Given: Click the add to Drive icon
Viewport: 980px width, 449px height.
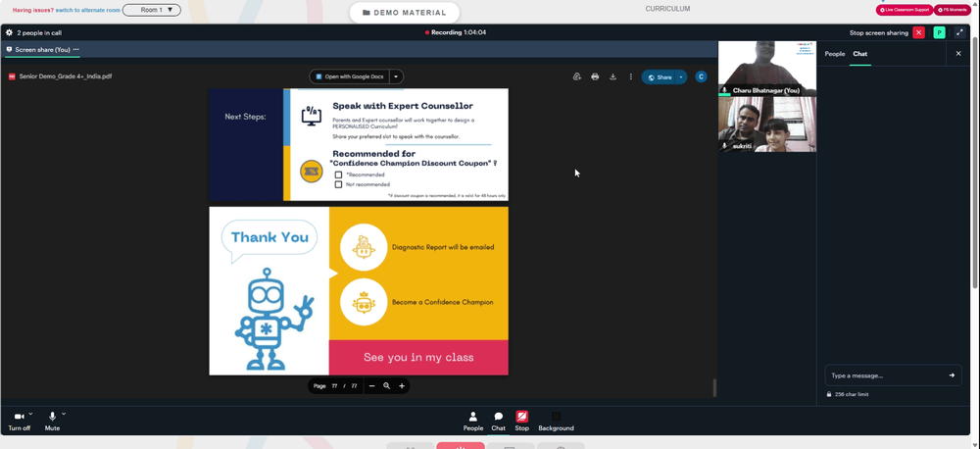Looking at the screenshot, I should (577, 76).
